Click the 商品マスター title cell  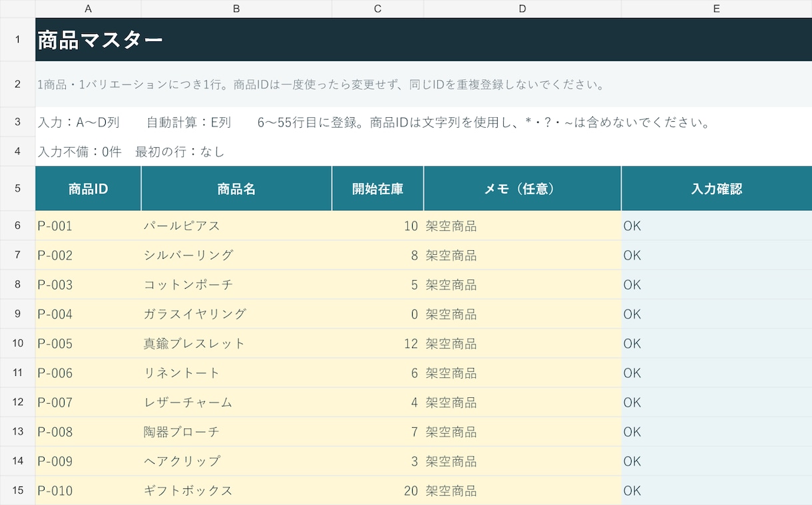pyautogui.click(x=423, y=40)
